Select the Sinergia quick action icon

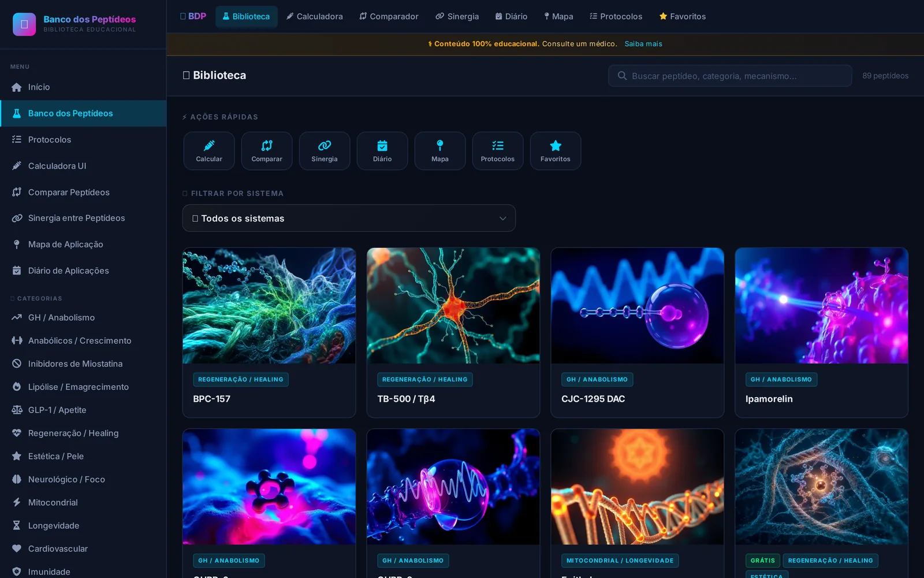[x=325, y=145]
